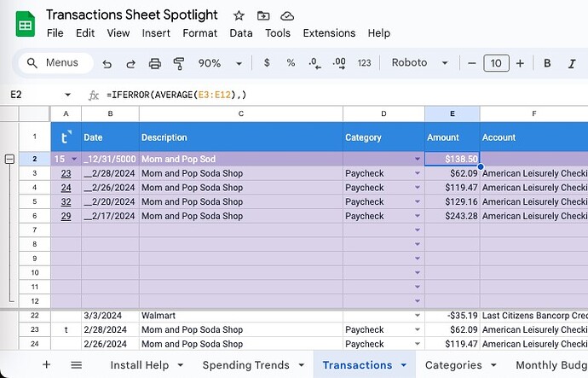Open the View menu
The height and width of the screenshot is (378, 588).
[118, 33]
